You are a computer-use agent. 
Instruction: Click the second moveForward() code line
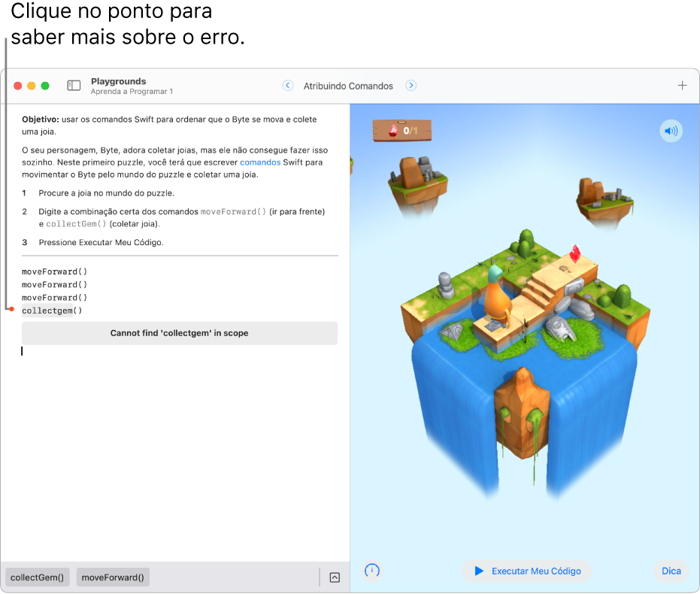point(54,285)
